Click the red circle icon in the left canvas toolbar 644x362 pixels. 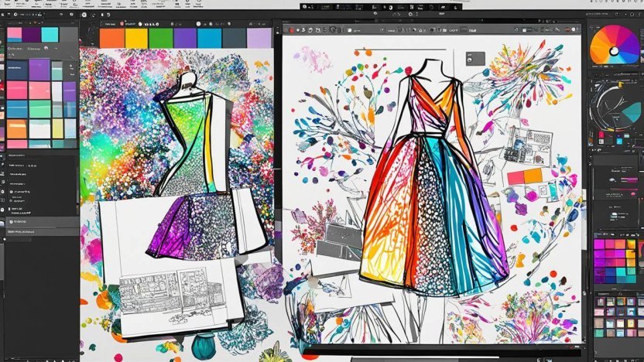[122, 24]
